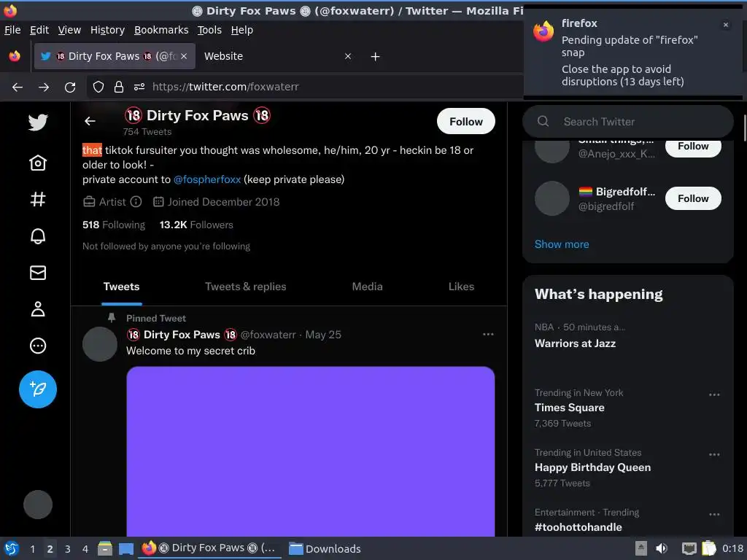The height and width of the screenshot is (560, 747).
Task: Click Show more in suggestions
Action: click(x=562, y=244)
